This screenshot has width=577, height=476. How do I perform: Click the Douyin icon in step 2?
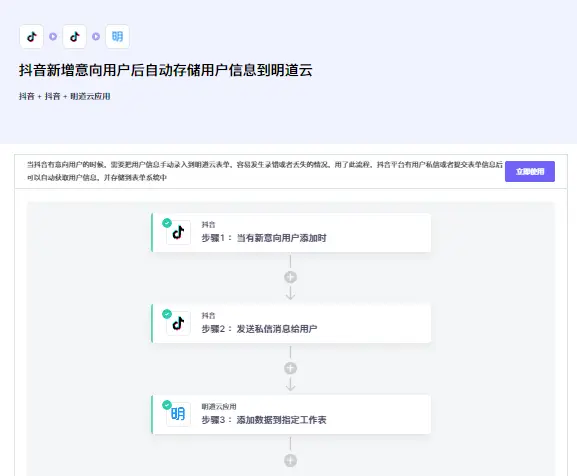178,323
